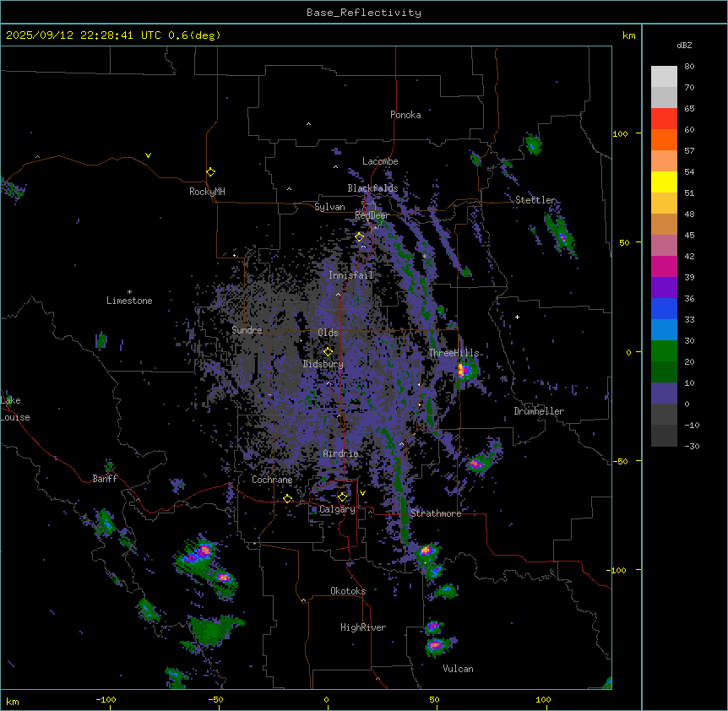
Task: Select the bright green 30-20 dBZ swatch
Action: pyautogui.click(x=664, y=351)
